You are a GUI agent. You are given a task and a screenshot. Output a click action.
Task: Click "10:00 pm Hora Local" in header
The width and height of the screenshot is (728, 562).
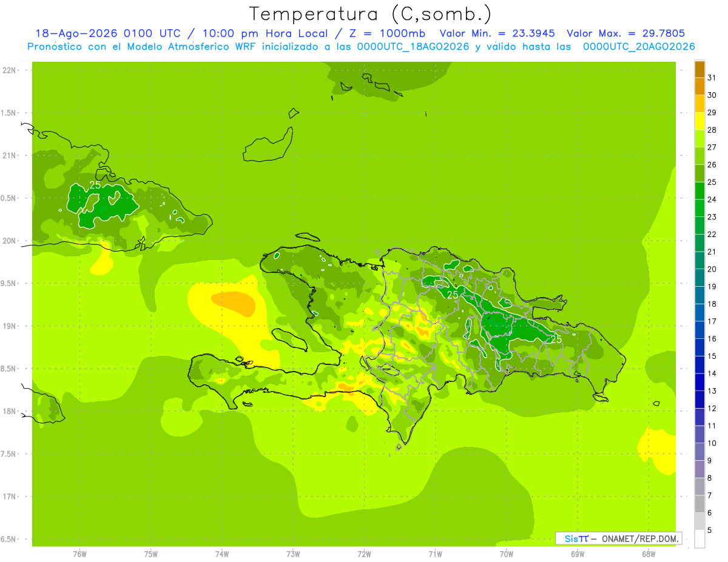point(269,33)
